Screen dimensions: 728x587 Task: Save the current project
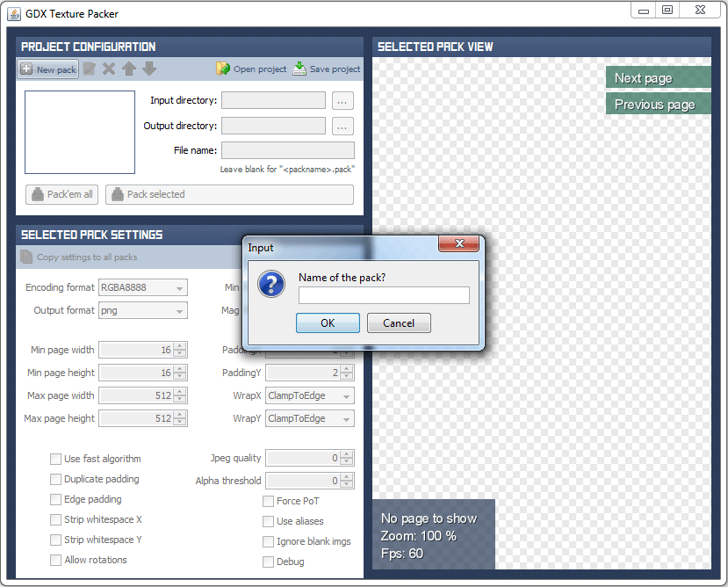[x=326, y=69]
